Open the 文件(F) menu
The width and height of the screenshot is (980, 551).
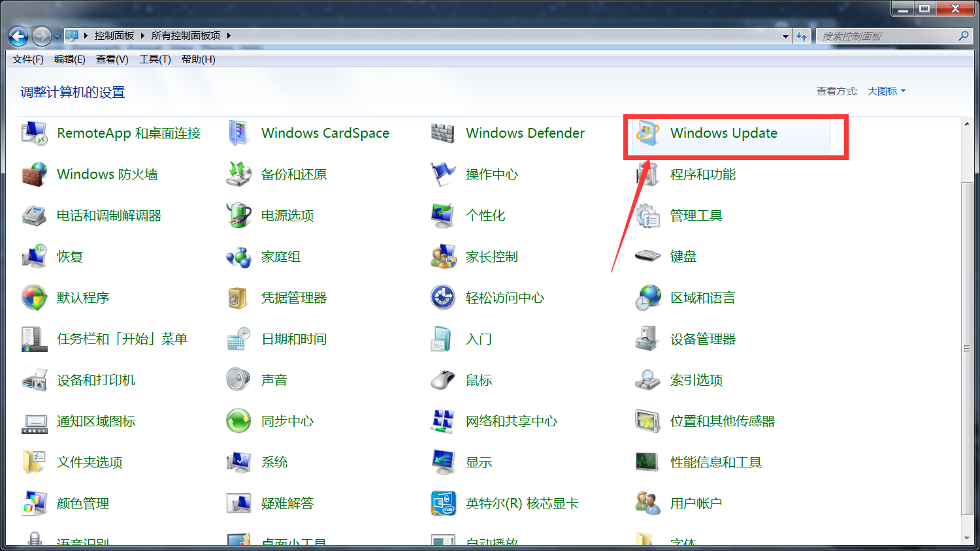[x=27, y=59]
